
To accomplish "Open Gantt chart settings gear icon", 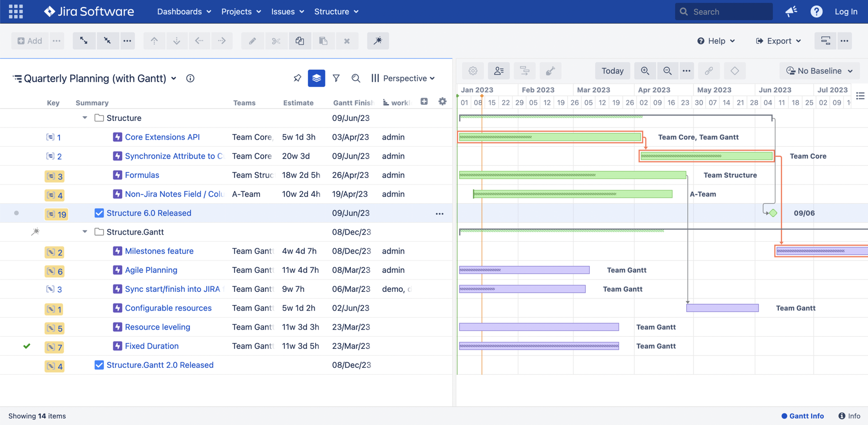I will (x=473, y=71).
